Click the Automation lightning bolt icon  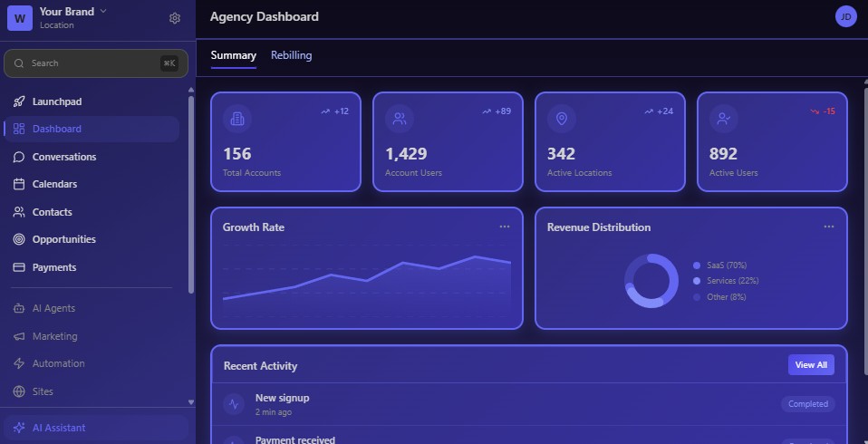pyautogui.click(x=19, y=363)
